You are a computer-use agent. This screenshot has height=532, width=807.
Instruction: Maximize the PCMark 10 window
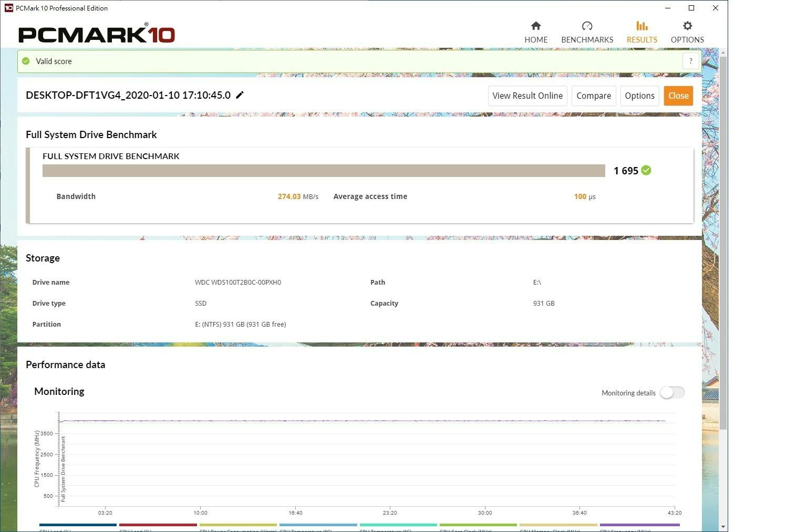(691, 8)
